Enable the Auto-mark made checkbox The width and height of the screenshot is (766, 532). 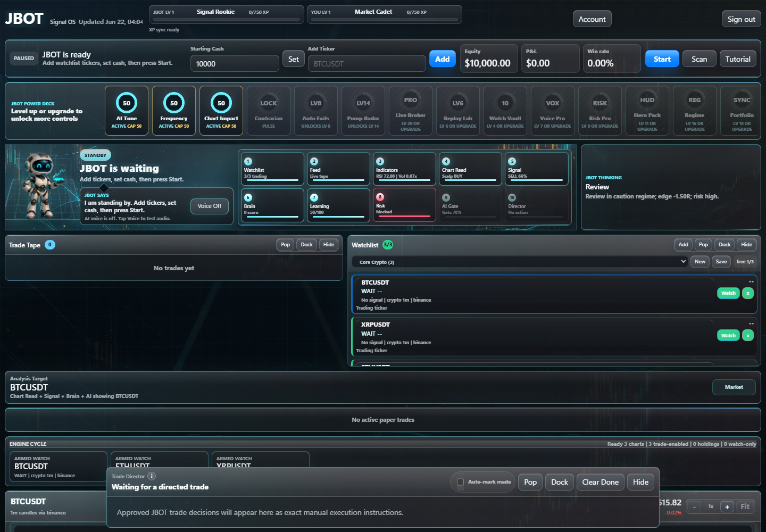(461, 482)
